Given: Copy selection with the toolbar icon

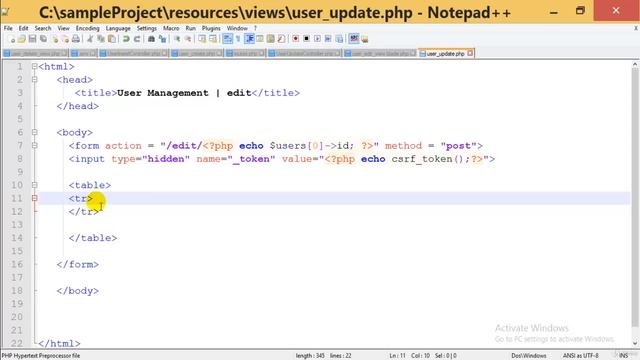Looking at the screenshot, I should (x=101, y=39).
